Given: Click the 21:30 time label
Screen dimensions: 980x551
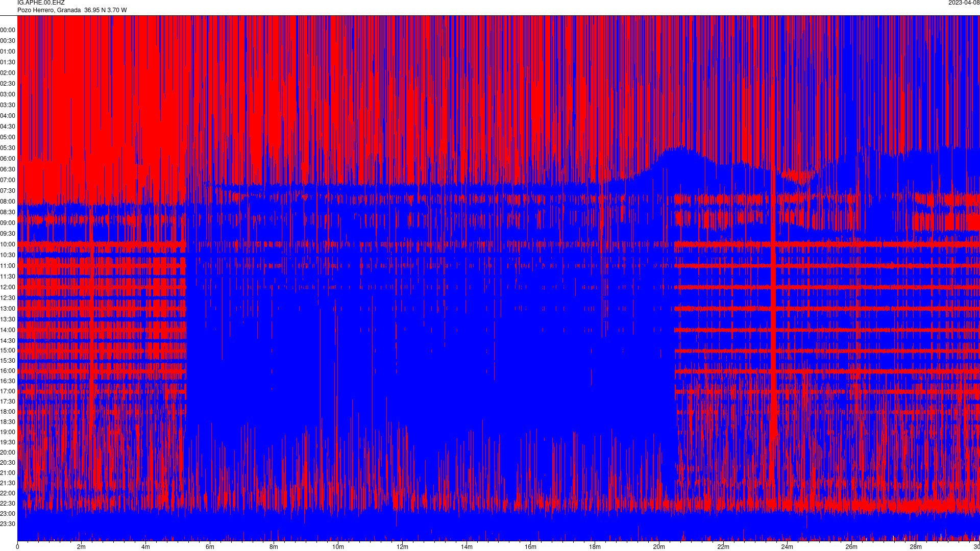Looking at the screenshot, I should click(x=8, y=483).
